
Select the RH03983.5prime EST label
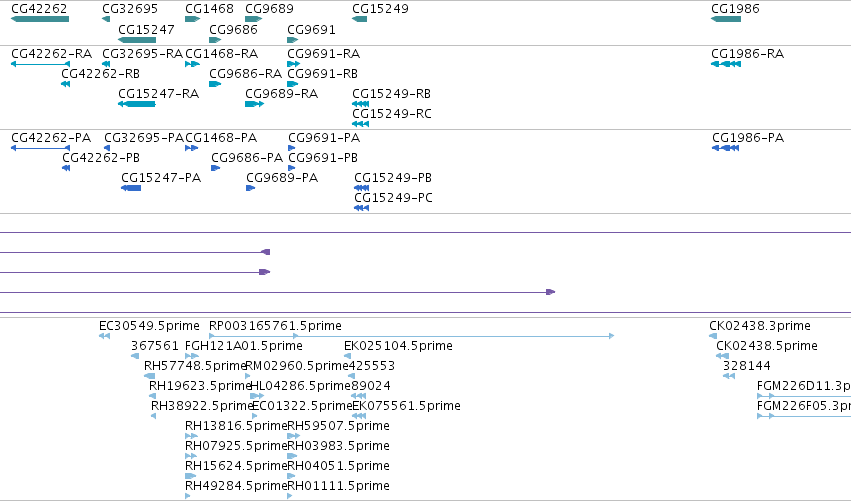click(339, 447)
